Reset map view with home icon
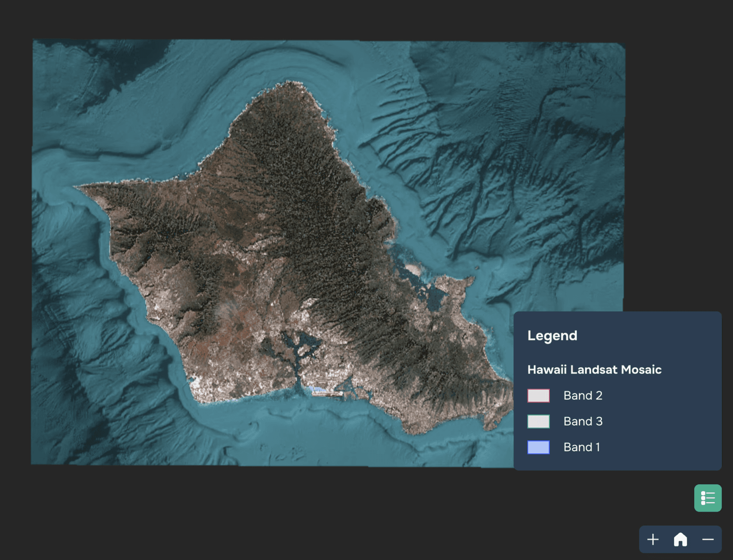Screen dimensions: 733x560 pyautogui.click(x=680, y=539)
